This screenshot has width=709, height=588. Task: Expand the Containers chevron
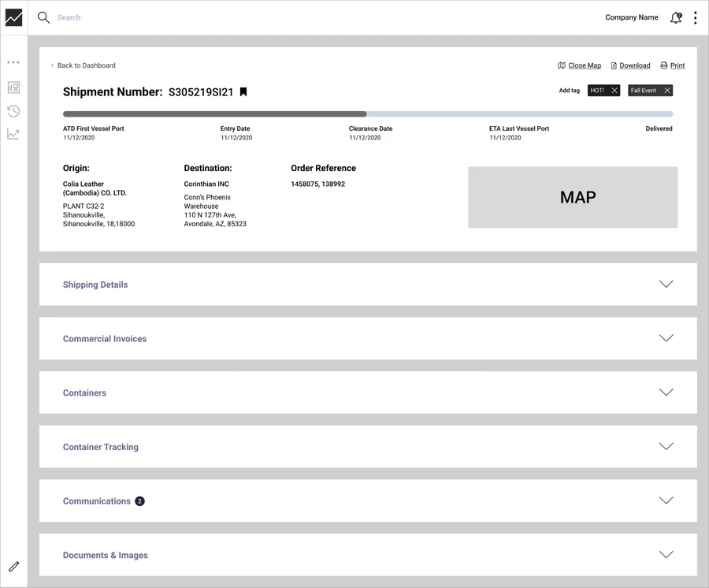tap(666, 393)
